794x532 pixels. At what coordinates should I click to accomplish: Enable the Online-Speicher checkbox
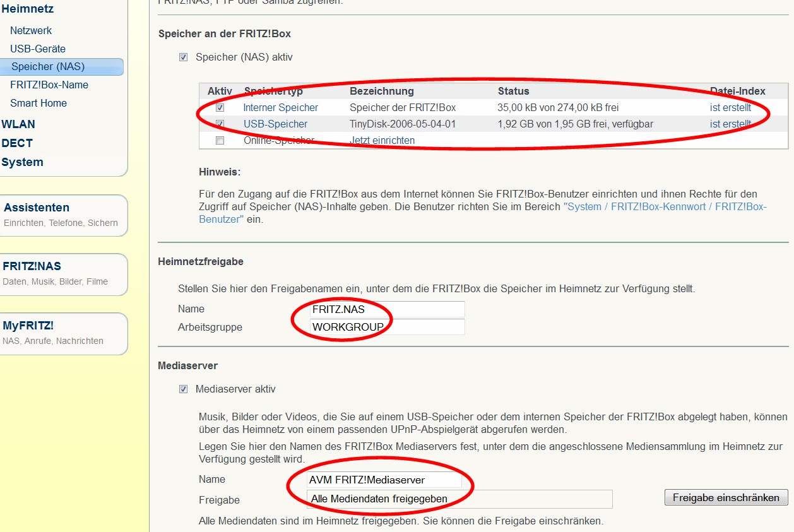coord(220,141)
